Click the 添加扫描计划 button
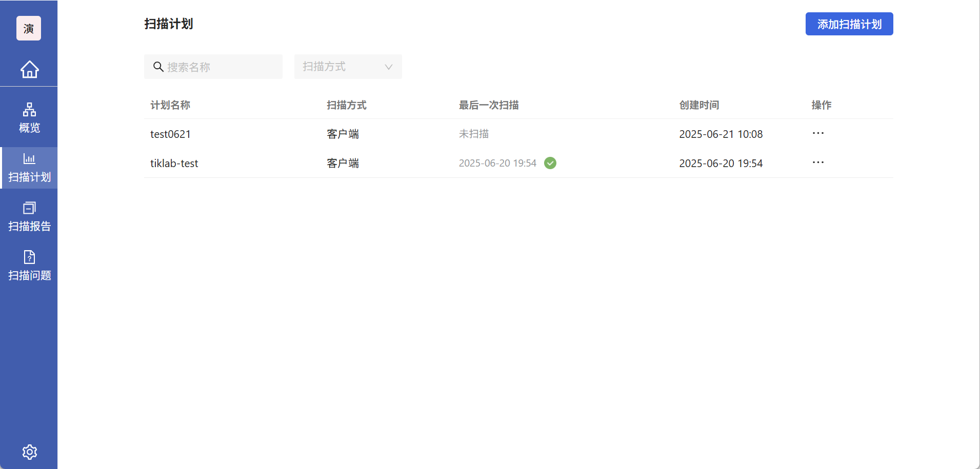The image size is (980, 469). (849, 24)
